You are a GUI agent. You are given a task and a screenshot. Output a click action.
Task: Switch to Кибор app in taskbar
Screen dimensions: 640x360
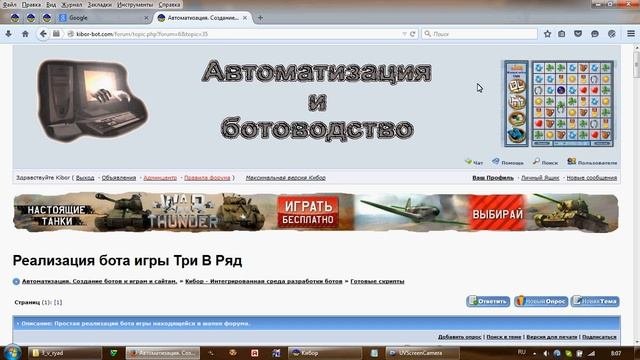click(325, 353)
